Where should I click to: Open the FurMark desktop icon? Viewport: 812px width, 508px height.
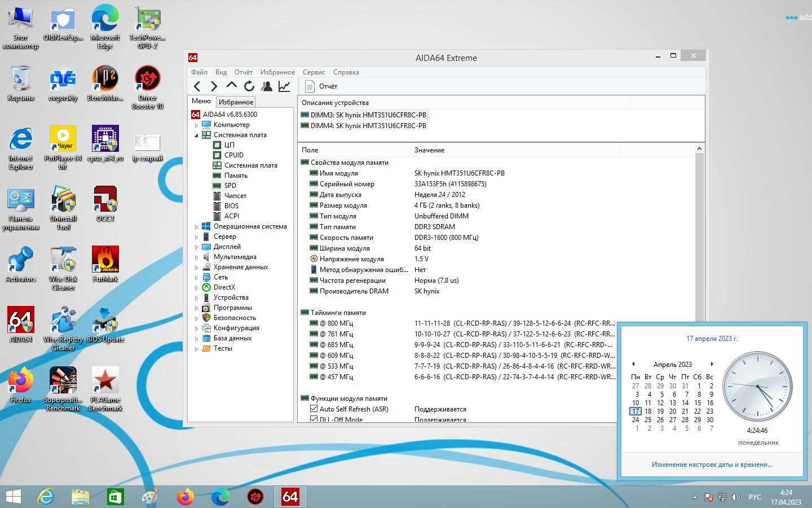105,264
